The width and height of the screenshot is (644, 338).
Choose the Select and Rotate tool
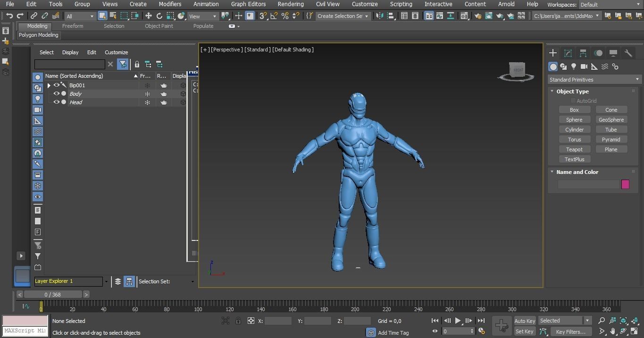(x=159, y=16)
